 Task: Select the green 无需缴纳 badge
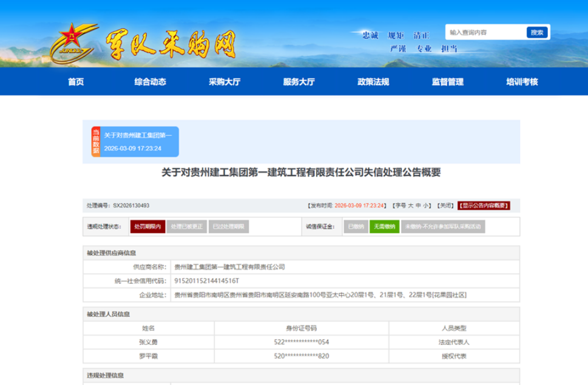tap(384, 227)
